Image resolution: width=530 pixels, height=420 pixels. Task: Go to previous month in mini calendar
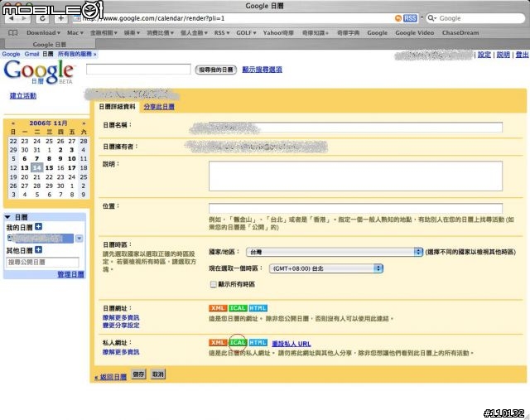click(13, 123)
